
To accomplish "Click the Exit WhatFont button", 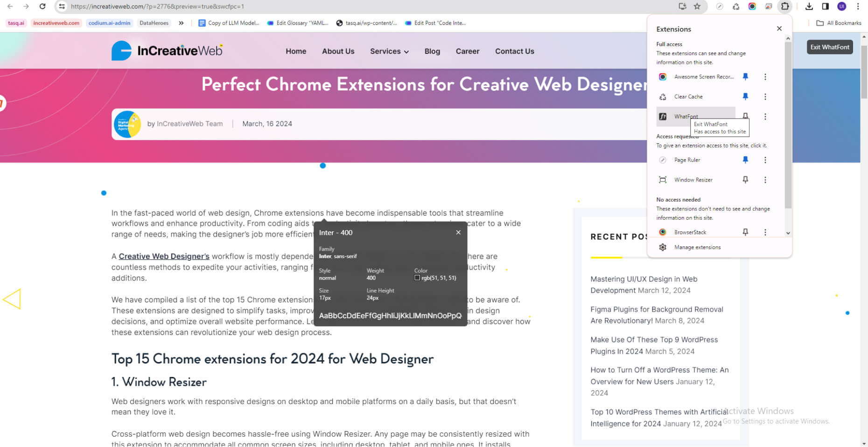I will point(829,47).
